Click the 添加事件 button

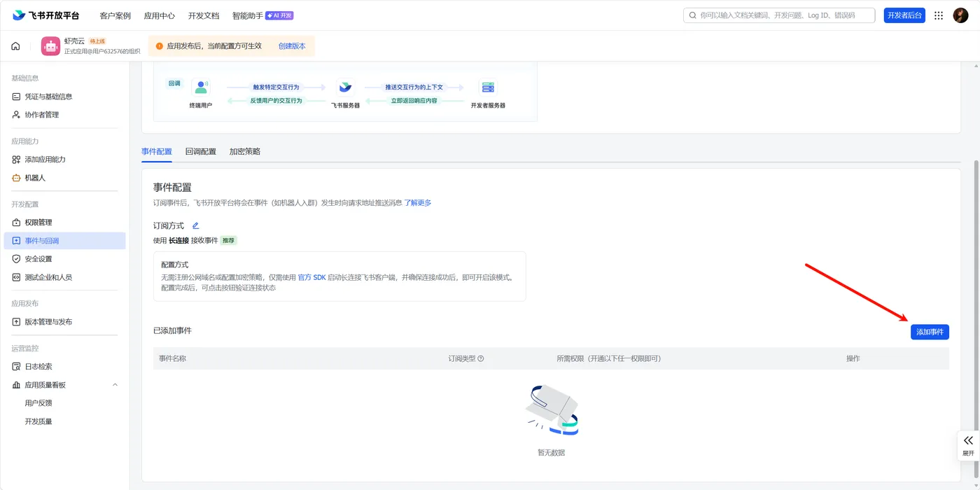click(x=930, y=332)
